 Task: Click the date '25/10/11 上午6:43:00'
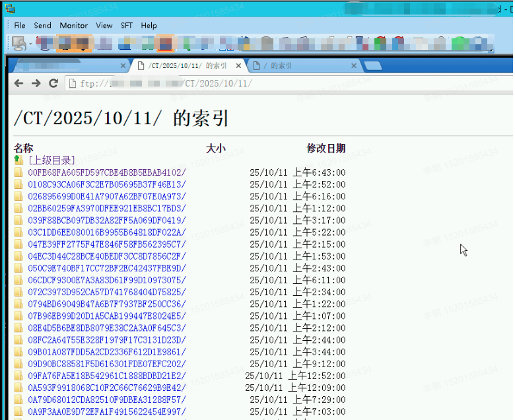pos(298,172)
